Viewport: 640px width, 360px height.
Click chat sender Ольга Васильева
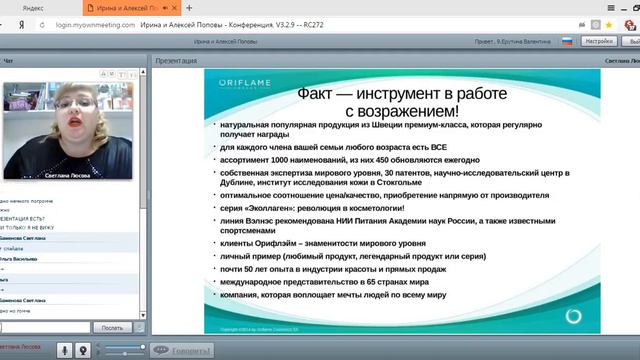(x=19, y=259)
